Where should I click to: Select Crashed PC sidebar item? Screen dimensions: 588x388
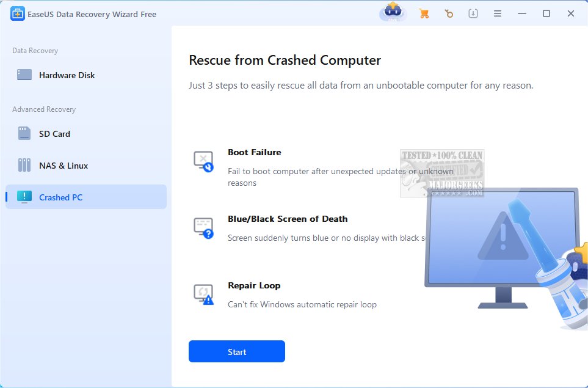pos(86,197)
